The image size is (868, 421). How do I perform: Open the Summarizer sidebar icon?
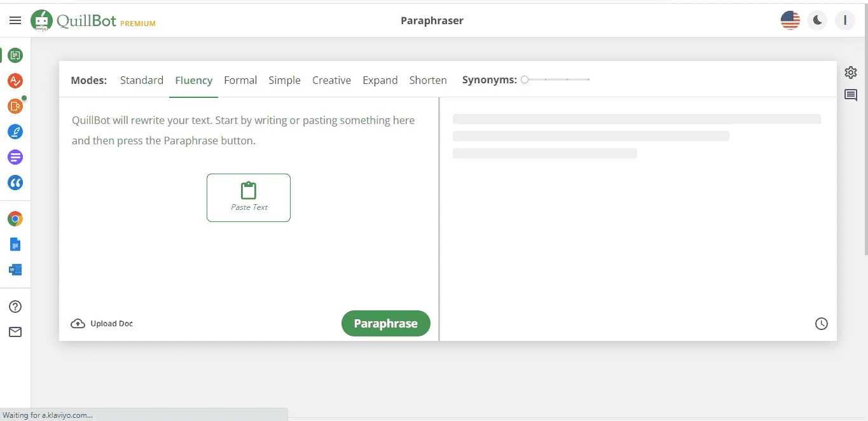(x=15, y=157)
